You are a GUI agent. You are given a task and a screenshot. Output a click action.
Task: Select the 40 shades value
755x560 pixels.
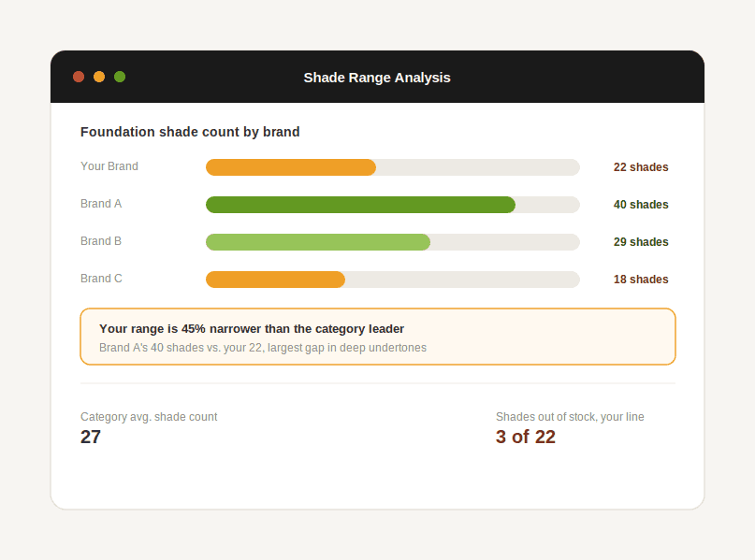click(x=641, y=205)
